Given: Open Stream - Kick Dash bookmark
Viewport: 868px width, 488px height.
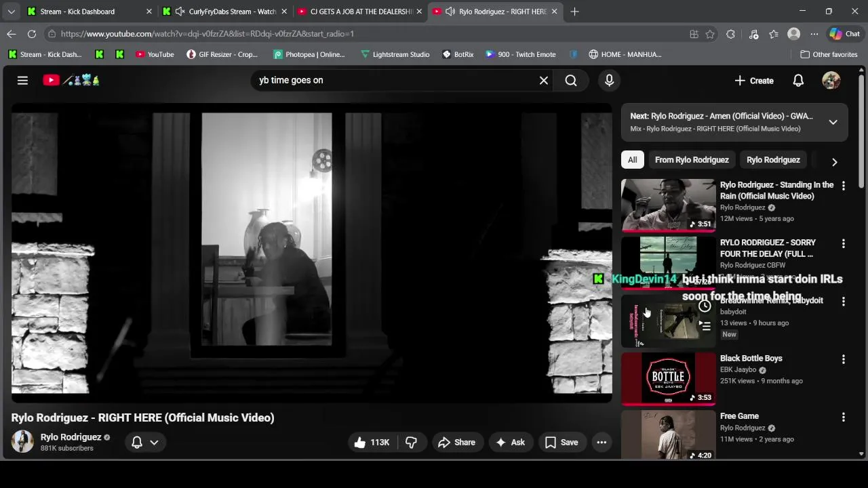Looking at the screenshot, I should pos(45,54).
